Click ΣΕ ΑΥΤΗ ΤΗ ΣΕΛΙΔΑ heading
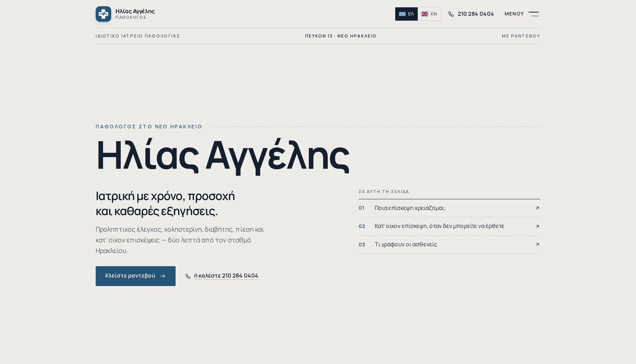The height and width of the screenshot is (364, 636). coord(384,192)
